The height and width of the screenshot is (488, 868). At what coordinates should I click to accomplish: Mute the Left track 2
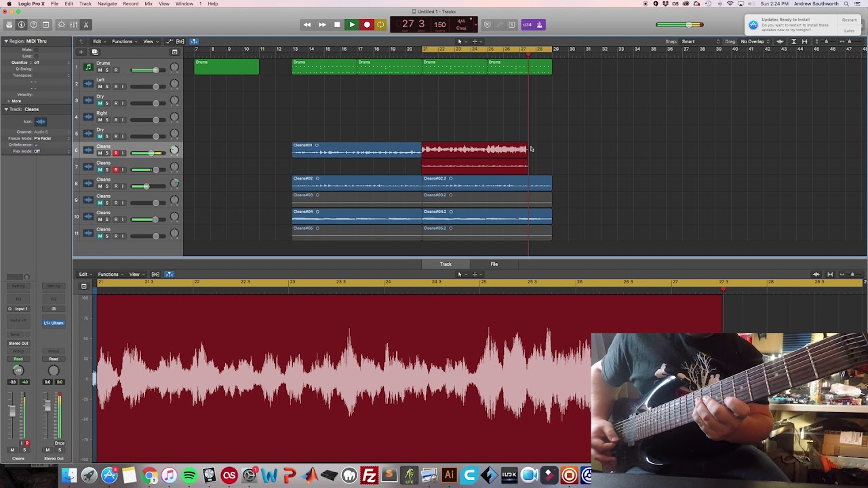point(100,87)
